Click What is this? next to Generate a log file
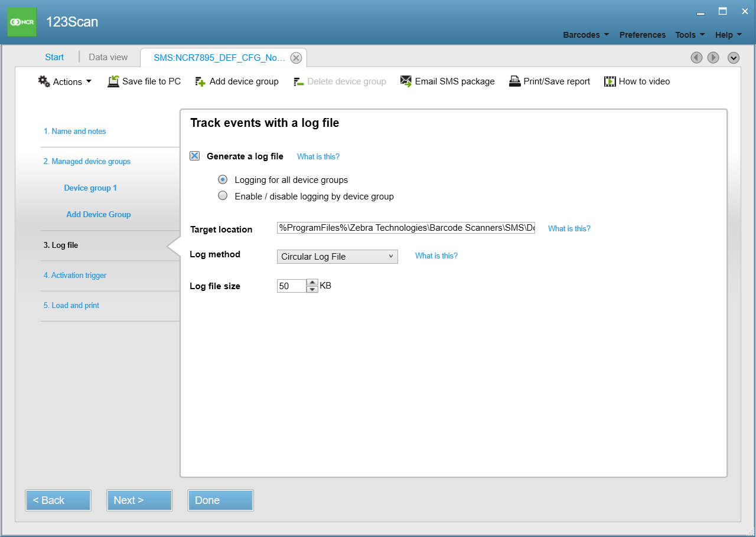The image size is (756, 537). click(318, 156)
